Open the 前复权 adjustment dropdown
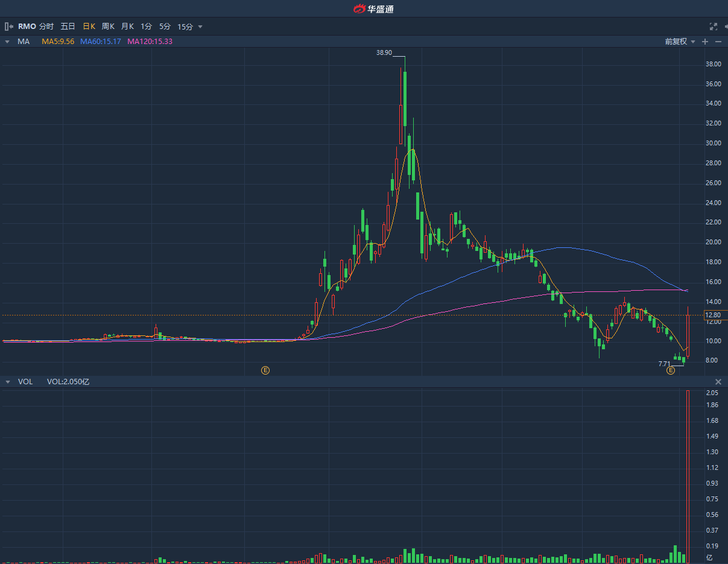 pos(680,42)
